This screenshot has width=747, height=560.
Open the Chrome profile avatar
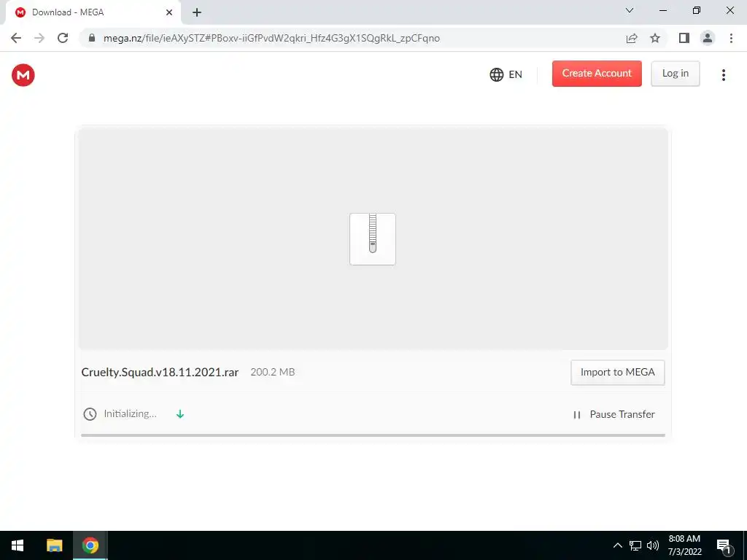(708, 38)
